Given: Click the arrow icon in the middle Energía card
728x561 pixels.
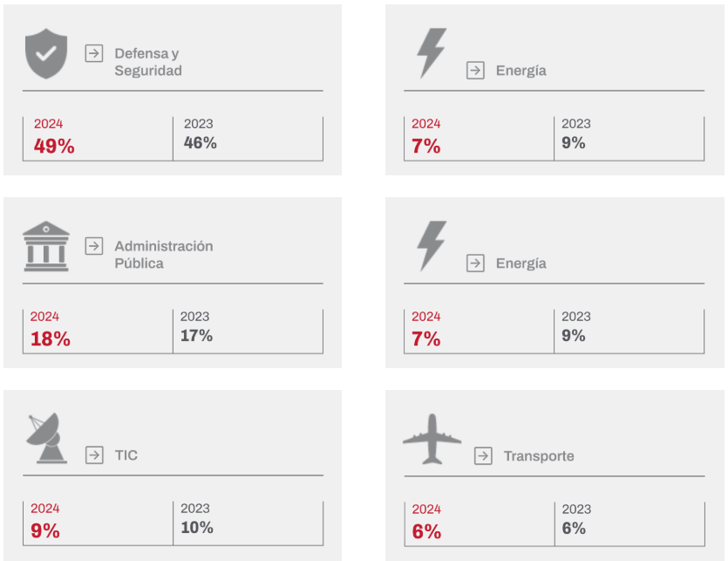Looking at the screenshot, I should click(x=475, y=263).
